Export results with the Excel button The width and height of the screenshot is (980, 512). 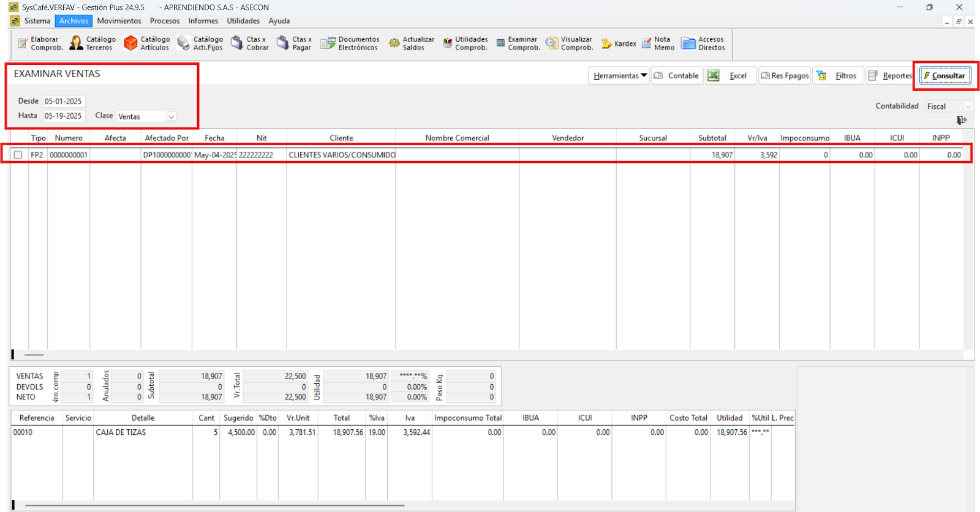731,76
